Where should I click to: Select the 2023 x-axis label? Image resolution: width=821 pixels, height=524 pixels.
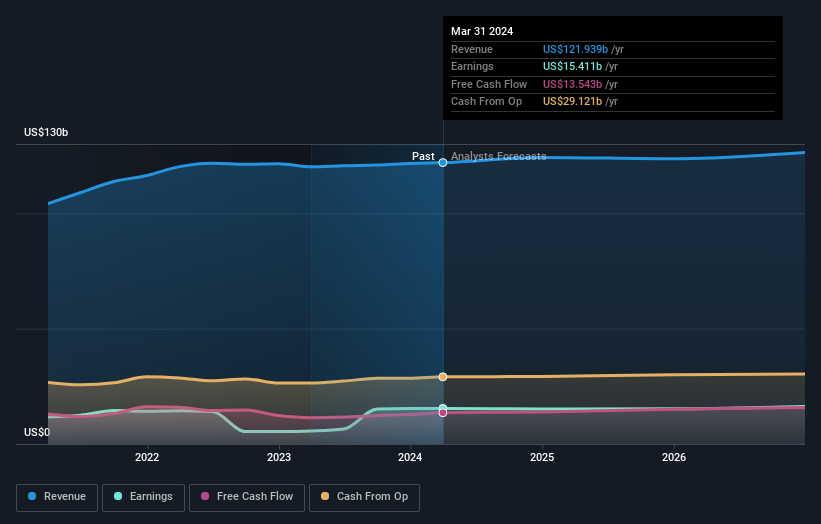tap(279, 457)
